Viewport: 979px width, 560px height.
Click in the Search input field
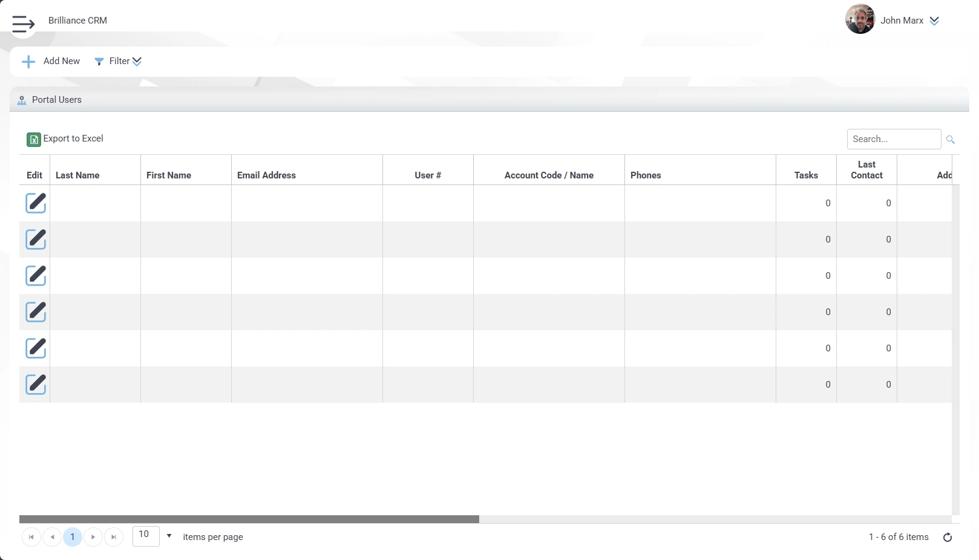tap(893, 139)
